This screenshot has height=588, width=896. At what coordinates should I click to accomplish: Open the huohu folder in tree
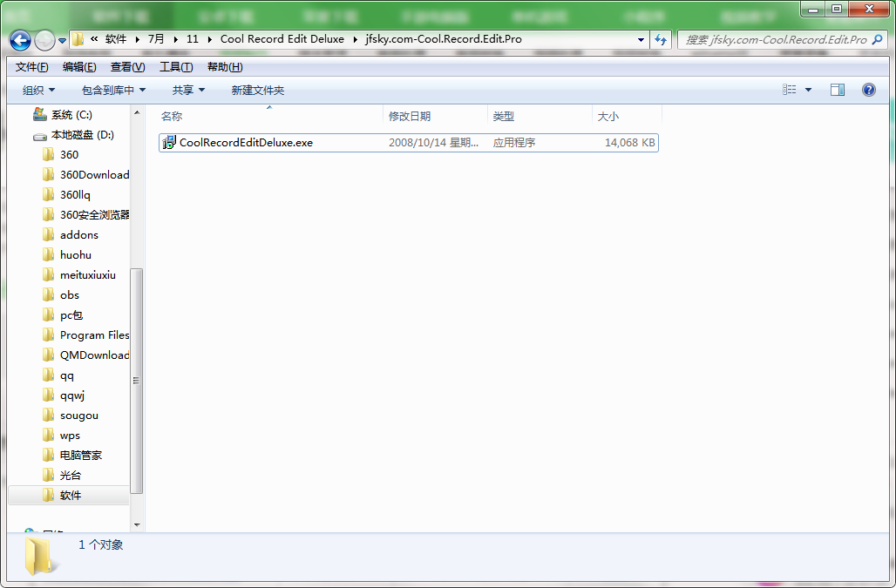pos(76,254)
